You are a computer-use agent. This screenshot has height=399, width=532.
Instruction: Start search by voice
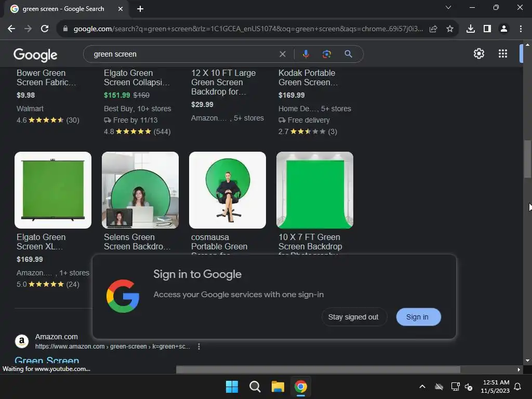click(305, 54)
